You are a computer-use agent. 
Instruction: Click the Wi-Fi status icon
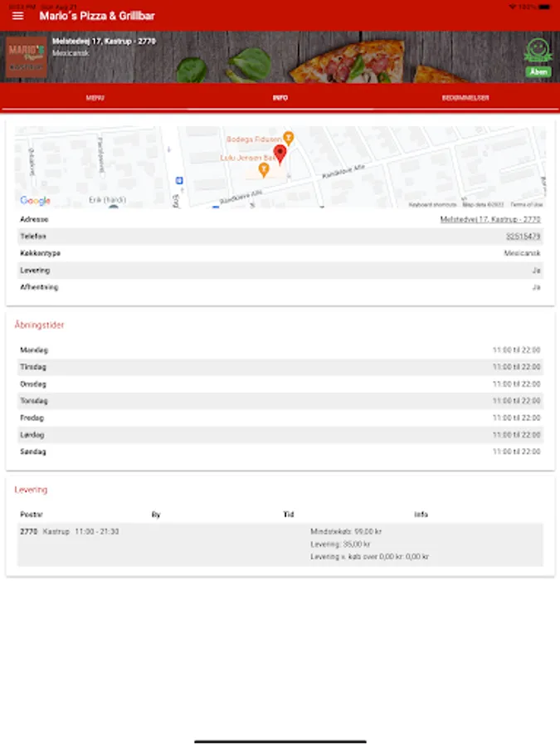513,7
